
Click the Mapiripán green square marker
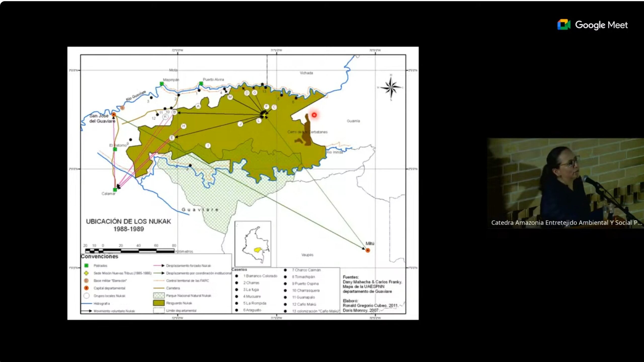[162, 83]
